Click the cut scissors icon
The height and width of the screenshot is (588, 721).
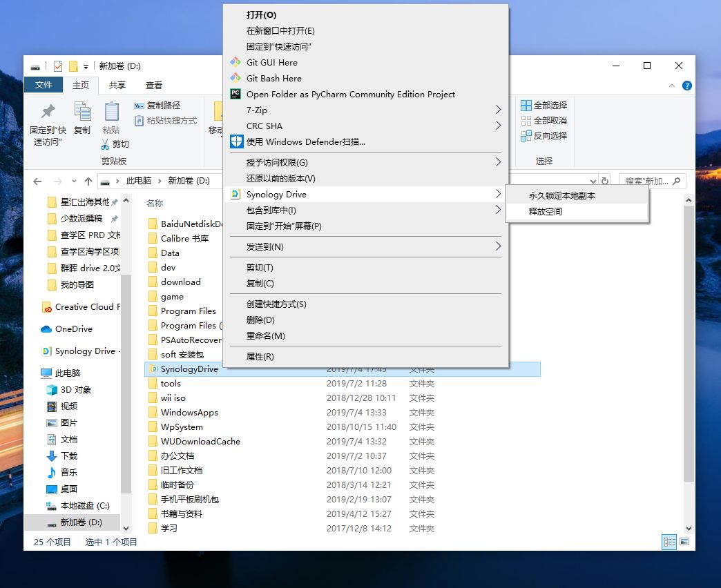(x=105, y=144)
